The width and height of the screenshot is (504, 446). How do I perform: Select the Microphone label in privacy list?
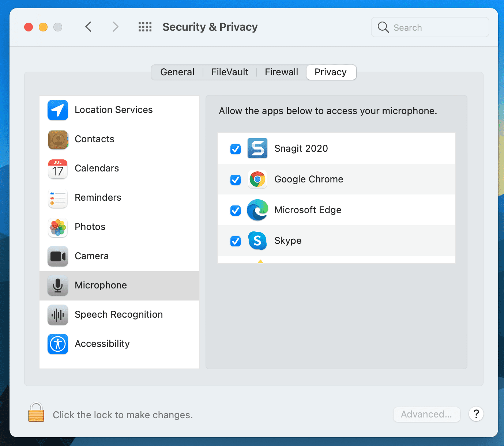tap(101, 285)
